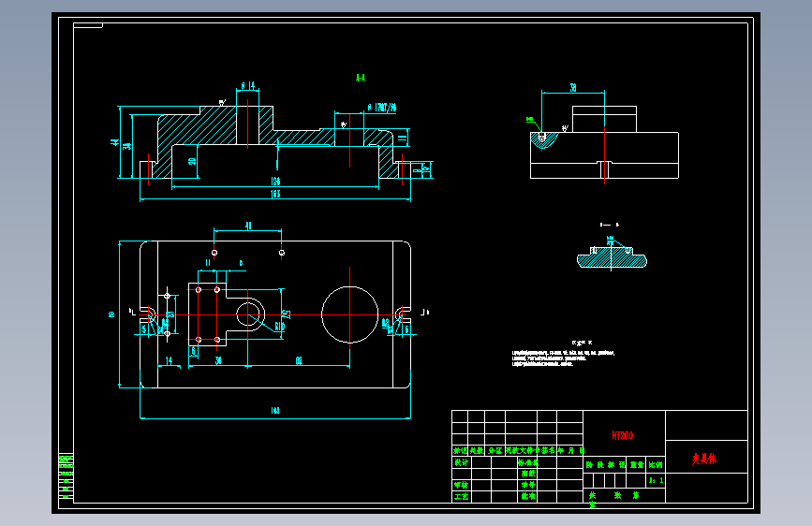Click the 62 dimension in plan view
The image size is (812, 526).
click(299, 361)
